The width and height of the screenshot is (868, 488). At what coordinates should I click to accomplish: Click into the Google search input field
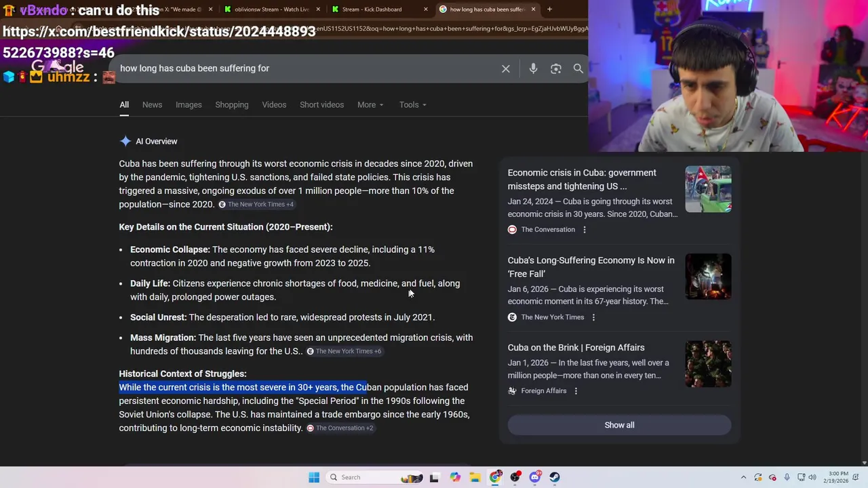(305, 68)
